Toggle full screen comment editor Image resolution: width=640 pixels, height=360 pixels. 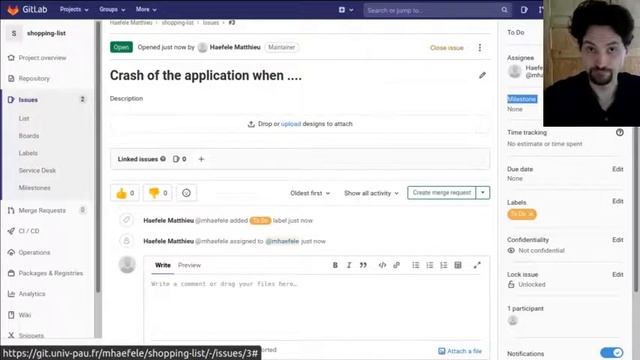point(477,265)
